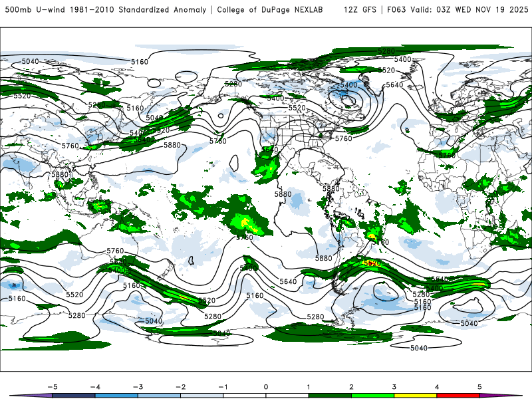Click the '-3' colorbar tick label

point(138,387)
